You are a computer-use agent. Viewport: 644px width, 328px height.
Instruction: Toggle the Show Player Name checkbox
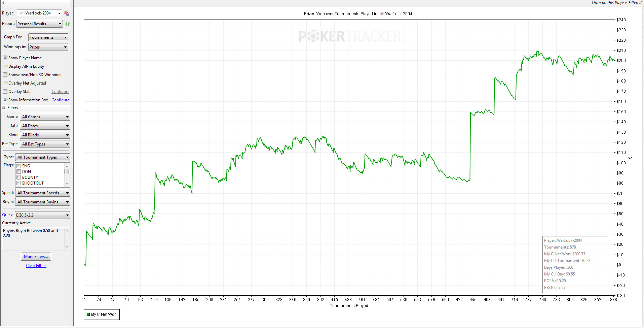5,58
